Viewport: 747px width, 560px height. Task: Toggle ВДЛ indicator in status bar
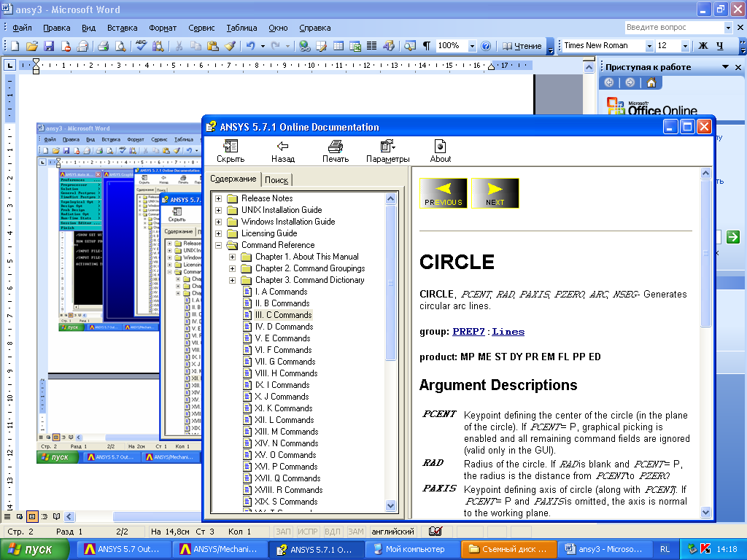click(333, 532)
